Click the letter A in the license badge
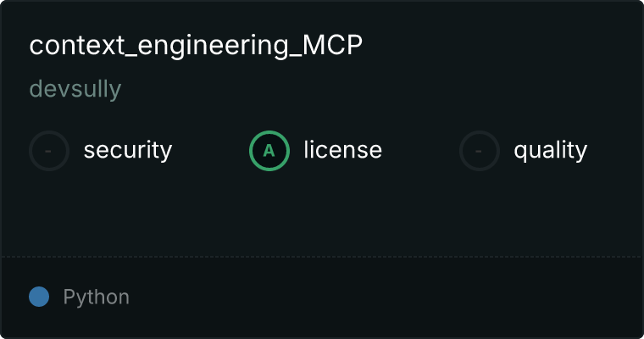This screenshot has height=339, width=644. pyautogui.click(x=269, y=151)
